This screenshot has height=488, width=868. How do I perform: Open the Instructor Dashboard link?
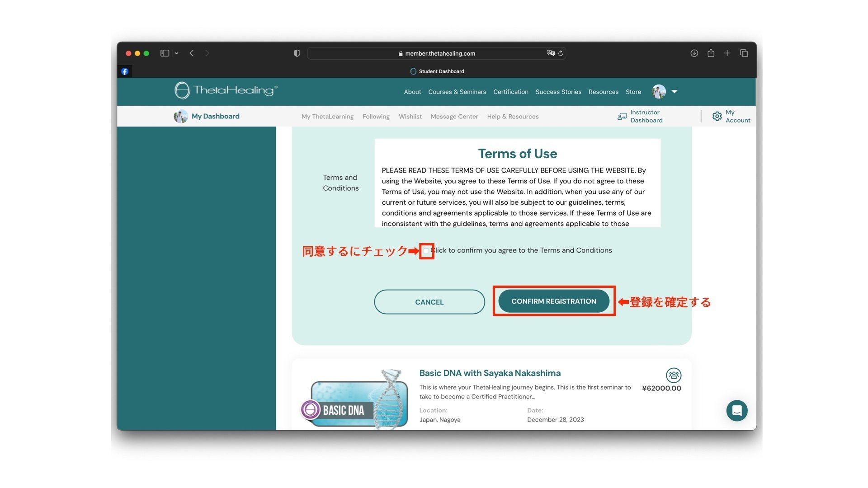646,116
